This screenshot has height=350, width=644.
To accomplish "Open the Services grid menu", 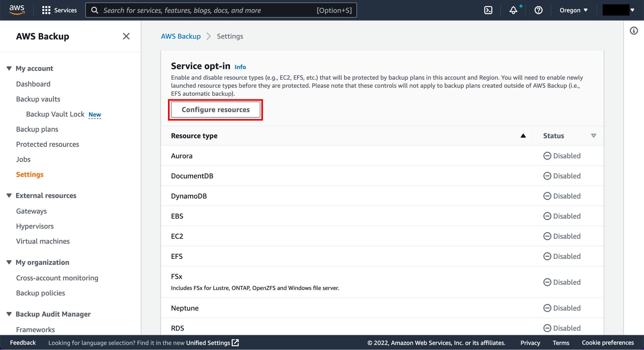I will (60, 10).
